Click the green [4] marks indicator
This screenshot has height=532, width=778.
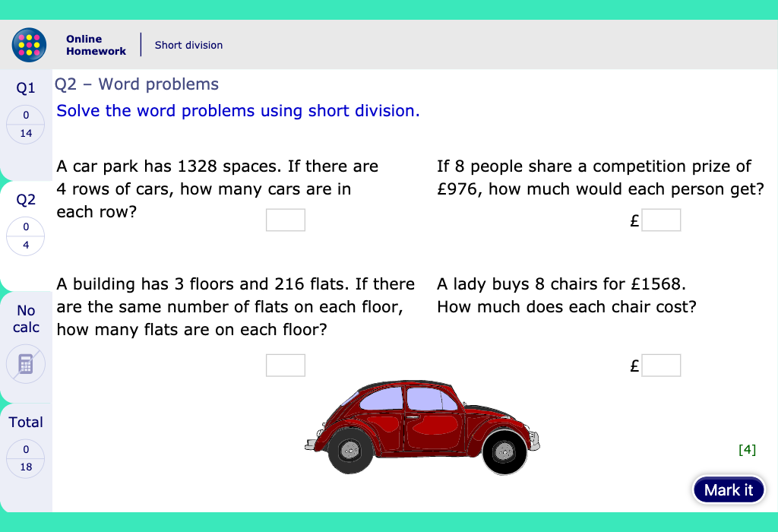click(x=747, y=449)
